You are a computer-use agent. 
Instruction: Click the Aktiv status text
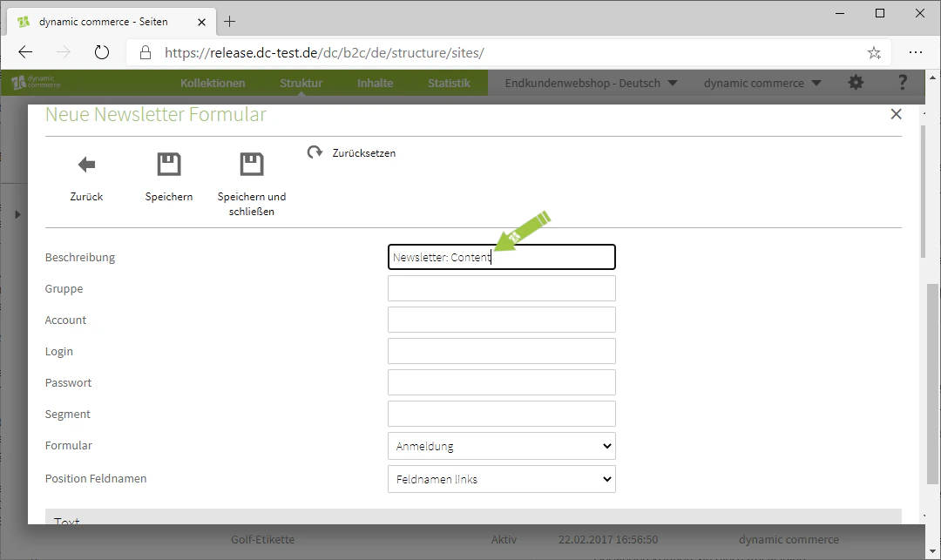click(x=504, y=540)
